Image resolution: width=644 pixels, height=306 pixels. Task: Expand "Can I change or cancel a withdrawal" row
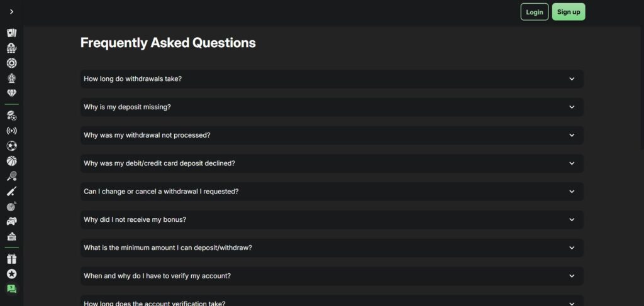[331, 192]
